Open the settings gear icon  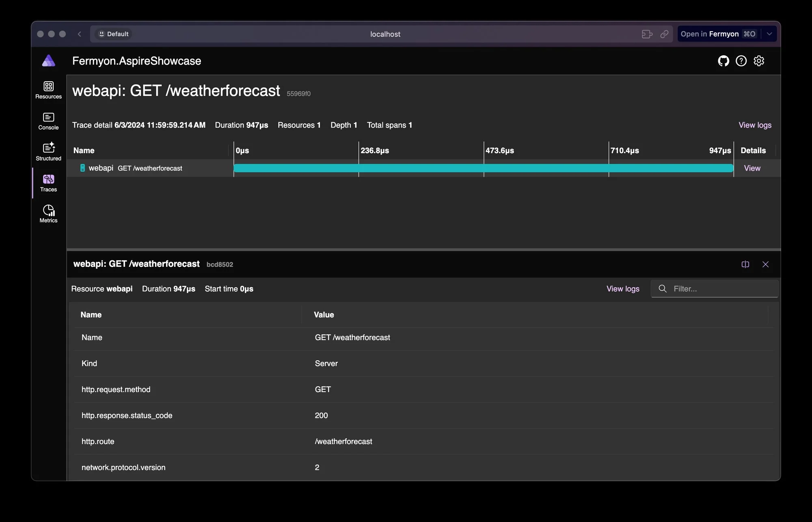[759, 61]
